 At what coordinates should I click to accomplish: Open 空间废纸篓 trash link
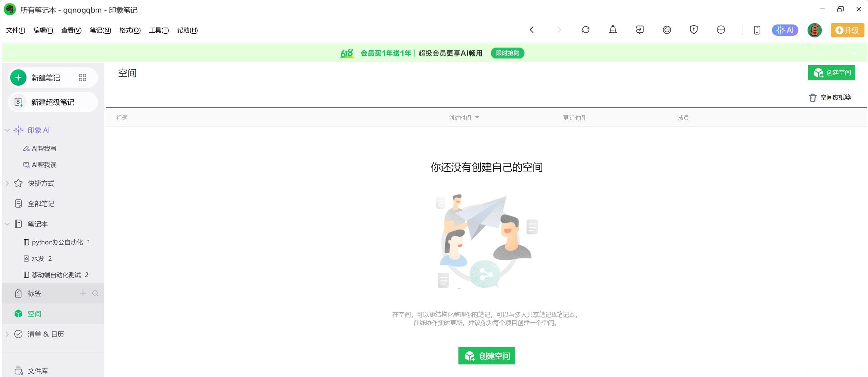[830, 98]
